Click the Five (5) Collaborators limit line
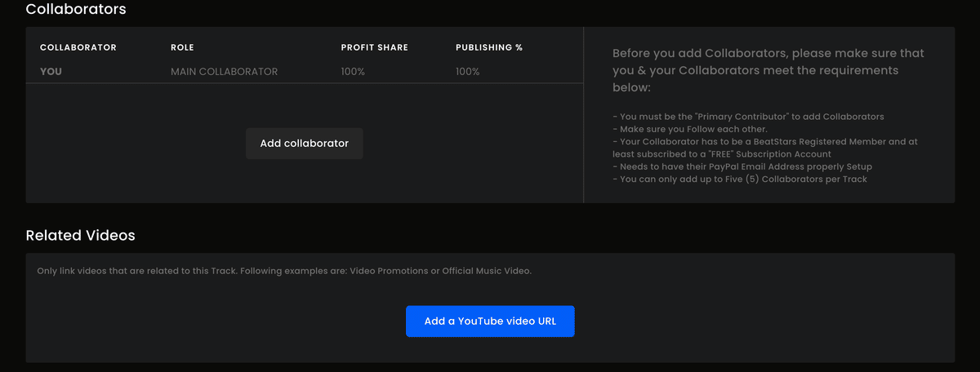This screenshot has width=980, height=372. 740,179
